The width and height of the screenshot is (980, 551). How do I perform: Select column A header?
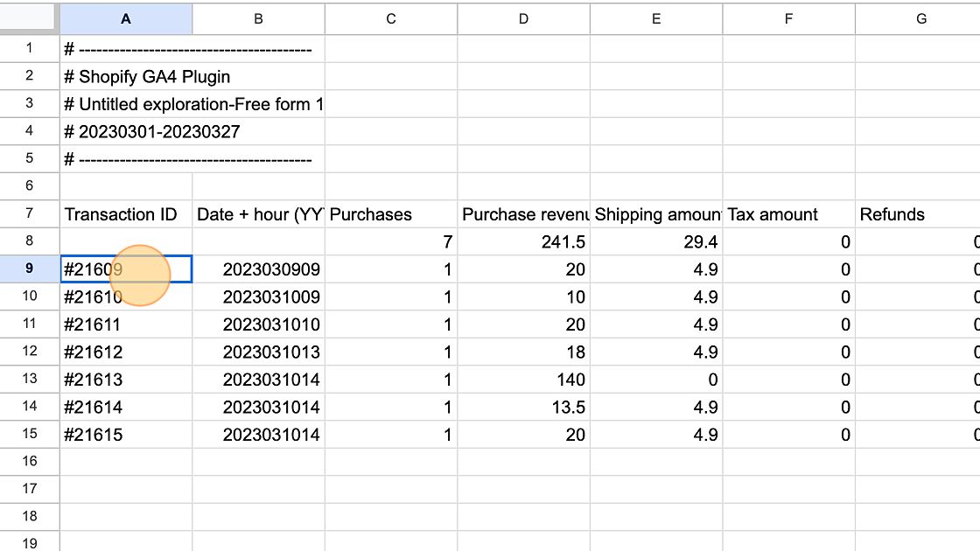click(x=126, y=18)
